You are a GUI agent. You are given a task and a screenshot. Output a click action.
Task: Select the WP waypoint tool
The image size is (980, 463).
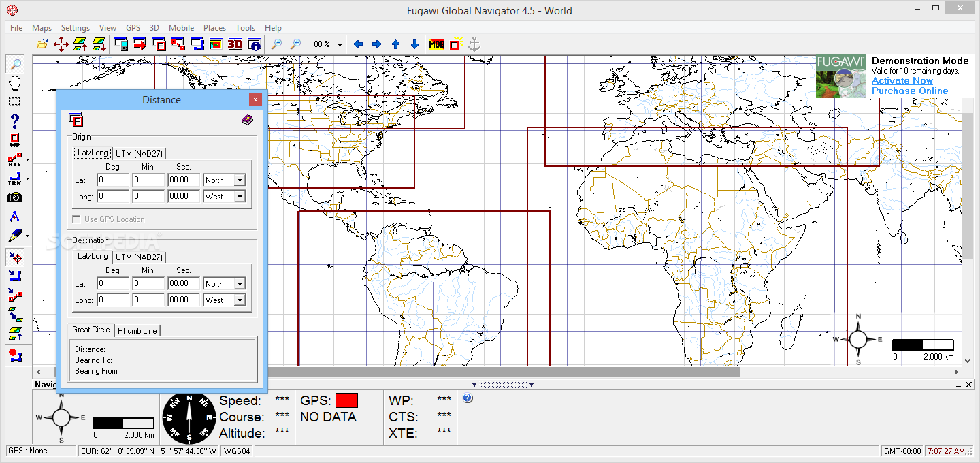[15, 141]
